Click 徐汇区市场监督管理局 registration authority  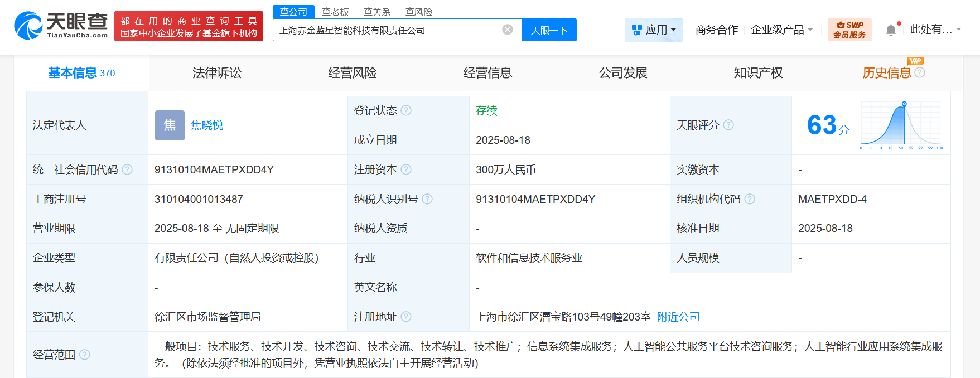click(207, 317)
